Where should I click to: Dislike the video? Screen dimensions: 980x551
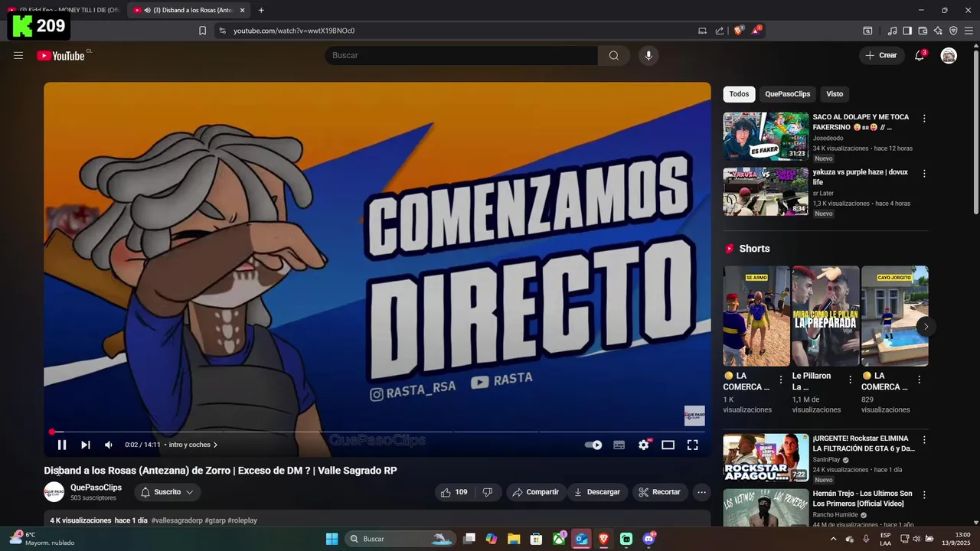click(x=488, y=492)
